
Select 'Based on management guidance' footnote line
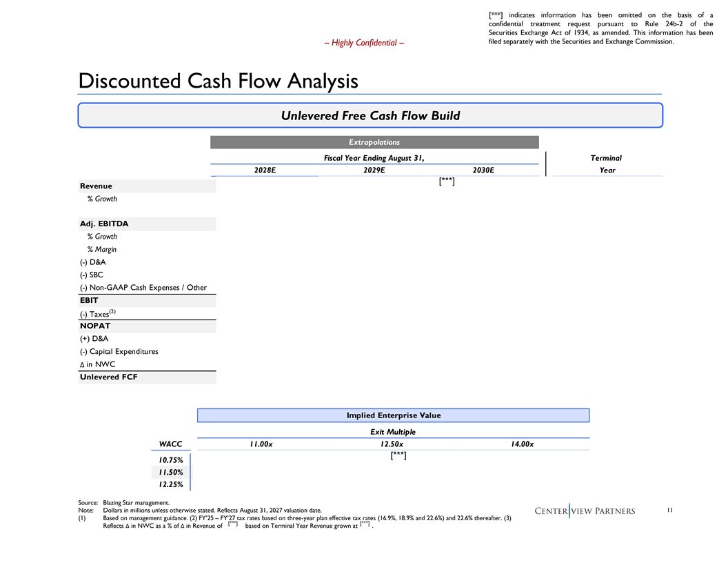307,518
